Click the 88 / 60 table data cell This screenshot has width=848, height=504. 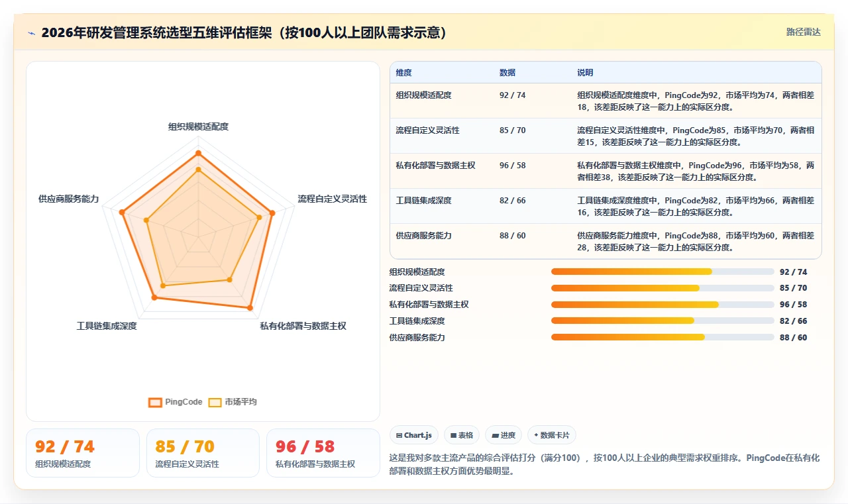pos(513,236)
